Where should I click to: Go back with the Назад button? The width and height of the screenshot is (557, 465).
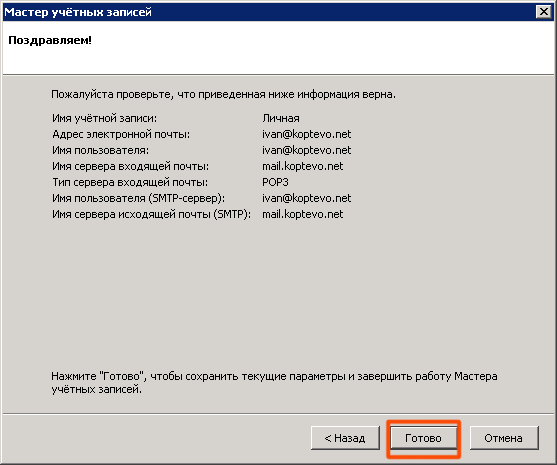coord(345,438)
